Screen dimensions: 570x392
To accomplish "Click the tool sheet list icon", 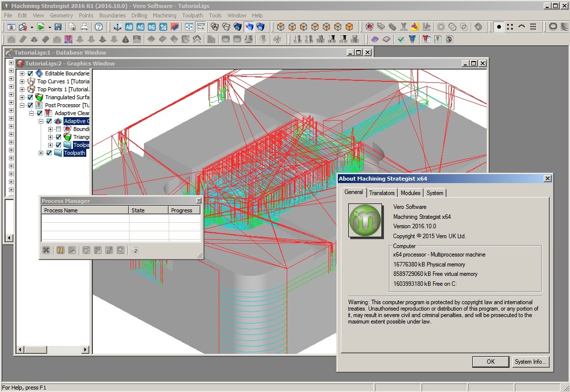I will tap(427, 39).
